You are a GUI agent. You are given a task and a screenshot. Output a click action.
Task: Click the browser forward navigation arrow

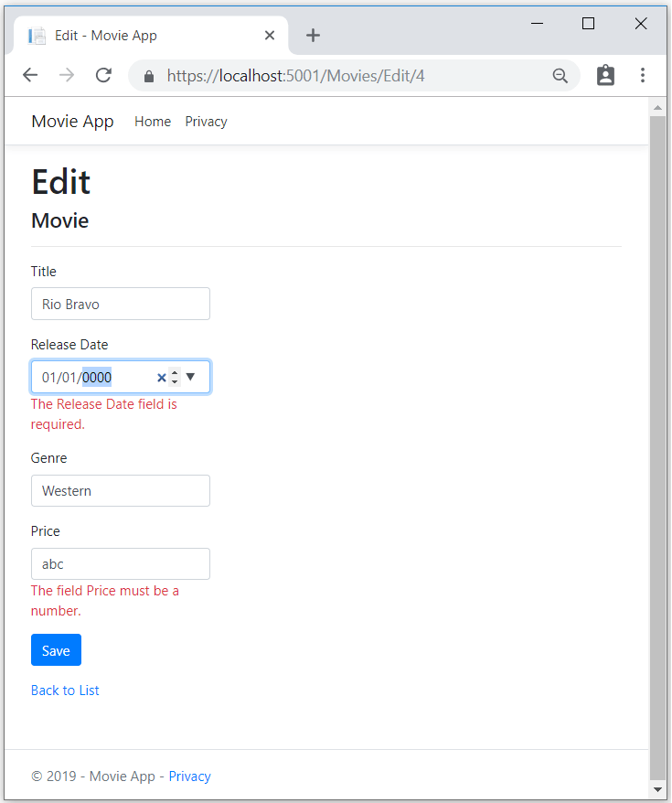pyautogui.click(x=67, y=75)
